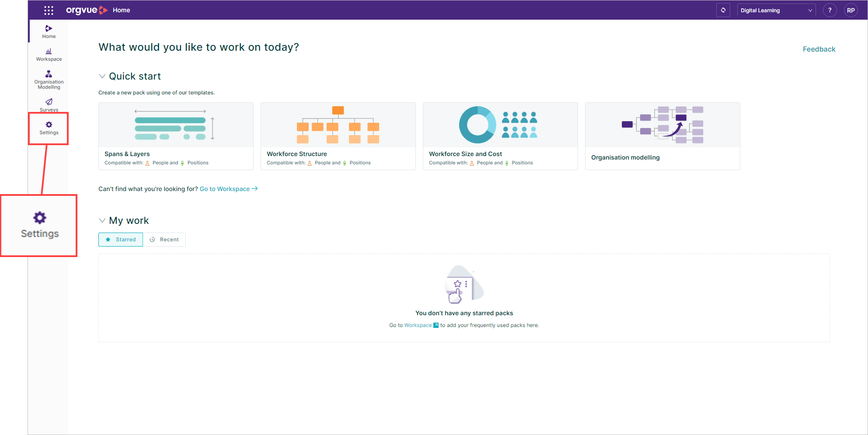Open the Feedback link
Screen dimensions: 868x435
(819, 49)
